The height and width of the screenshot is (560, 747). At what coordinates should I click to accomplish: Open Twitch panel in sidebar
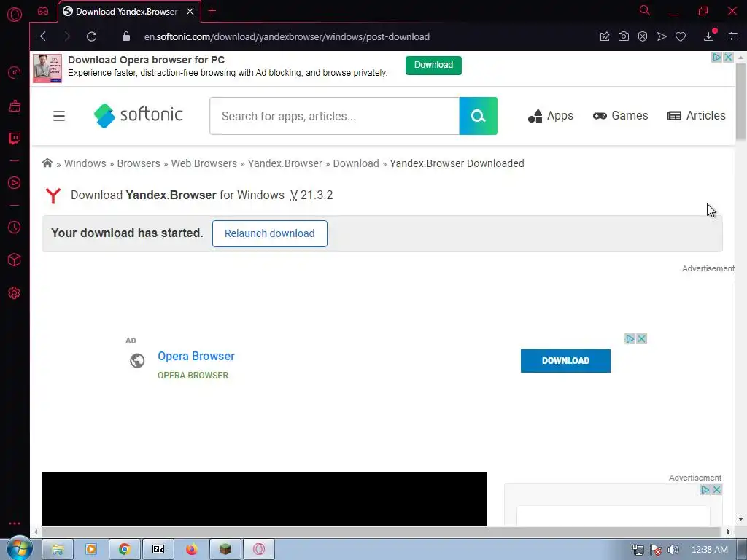coord(15,139)
